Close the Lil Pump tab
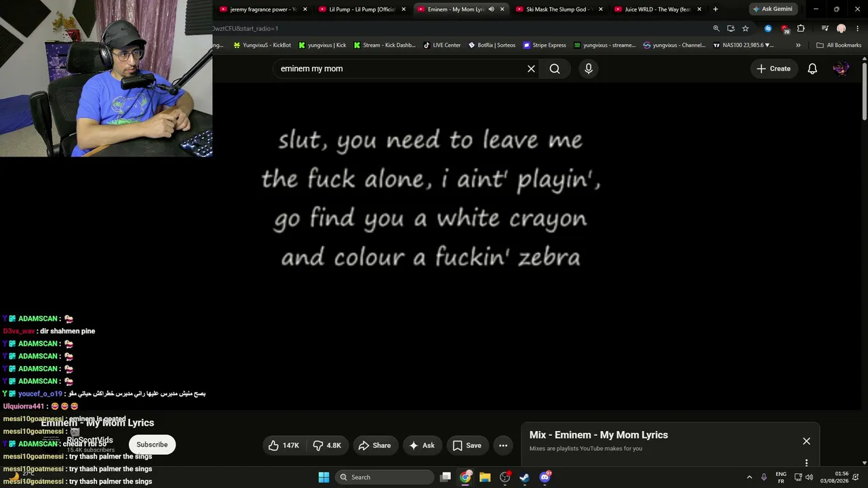Screen dimensions: 868x488 tap(403, 9)
